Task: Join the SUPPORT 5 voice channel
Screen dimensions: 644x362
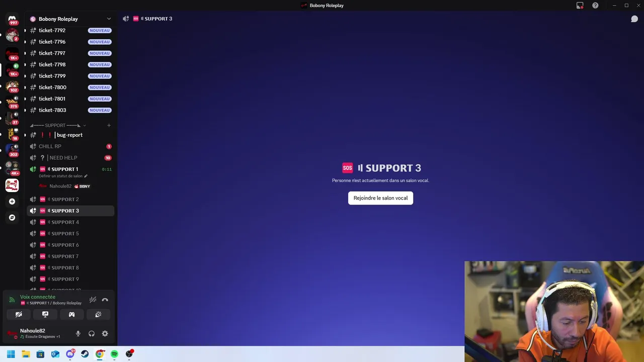Action: tap(70, 233)
